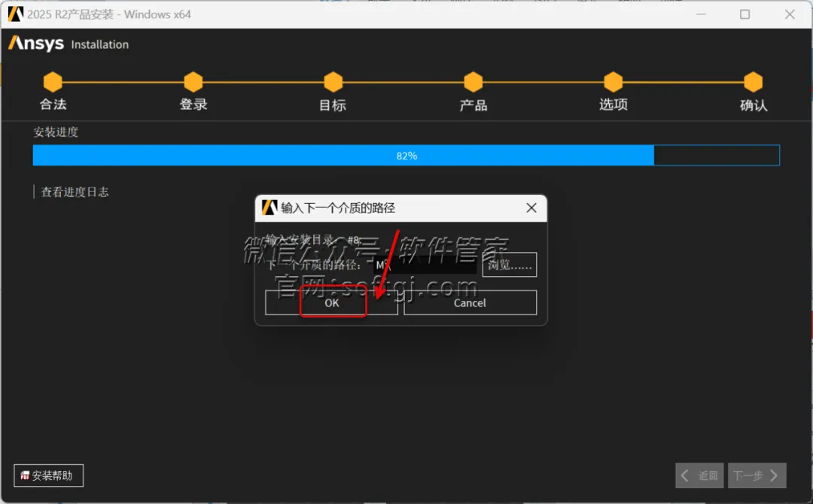This screenshot has width=813, height=504.
Task: Click the 输入安装目录 #8 text
Action: click(314, 240)
